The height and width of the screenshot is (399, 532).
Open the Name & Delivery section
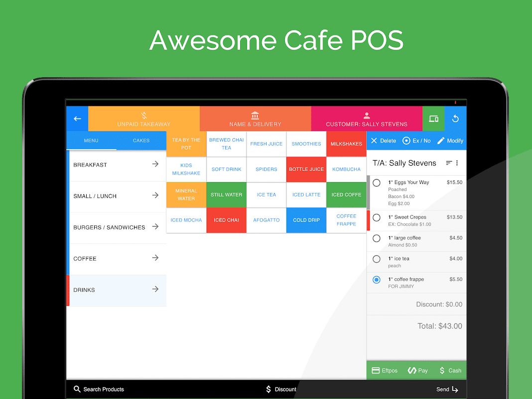click(255, 119)
